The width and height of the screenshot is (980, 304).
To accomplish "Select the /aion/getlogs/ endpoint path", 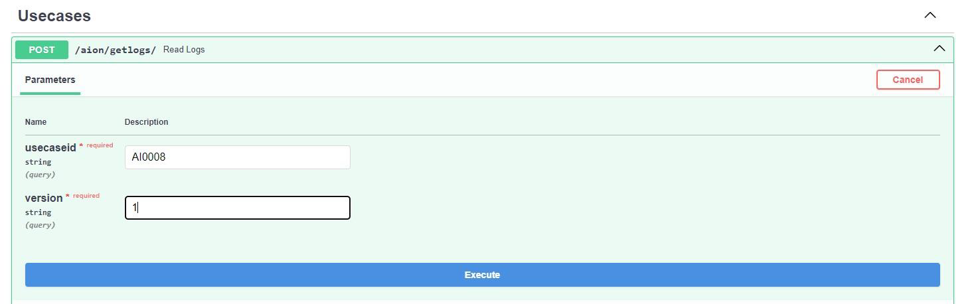I will click(x=115, y=50).
